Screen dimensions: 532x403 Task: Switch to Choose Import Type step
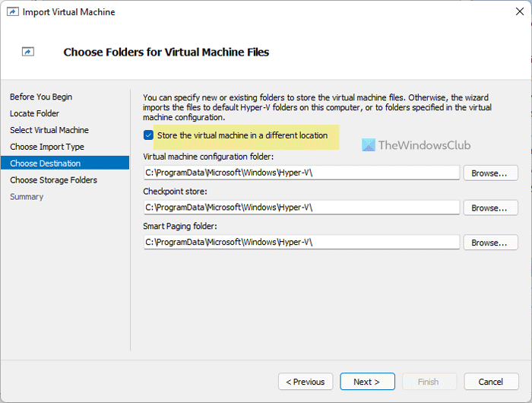click(x=47, y=147)
